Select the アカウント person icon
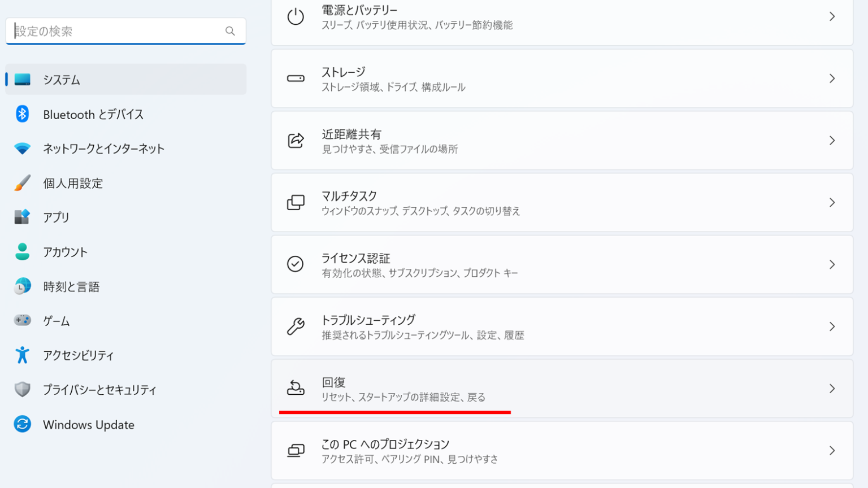This screenshot has width=868, height=488. (x=21, y=252)
